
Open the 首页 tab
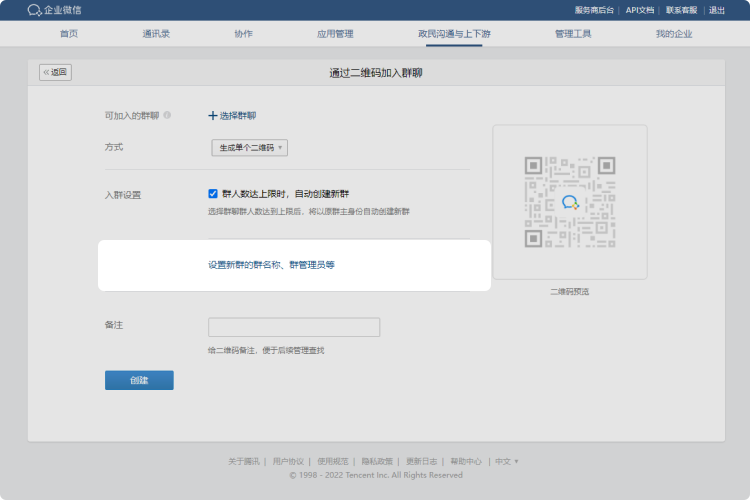[69, 33]
